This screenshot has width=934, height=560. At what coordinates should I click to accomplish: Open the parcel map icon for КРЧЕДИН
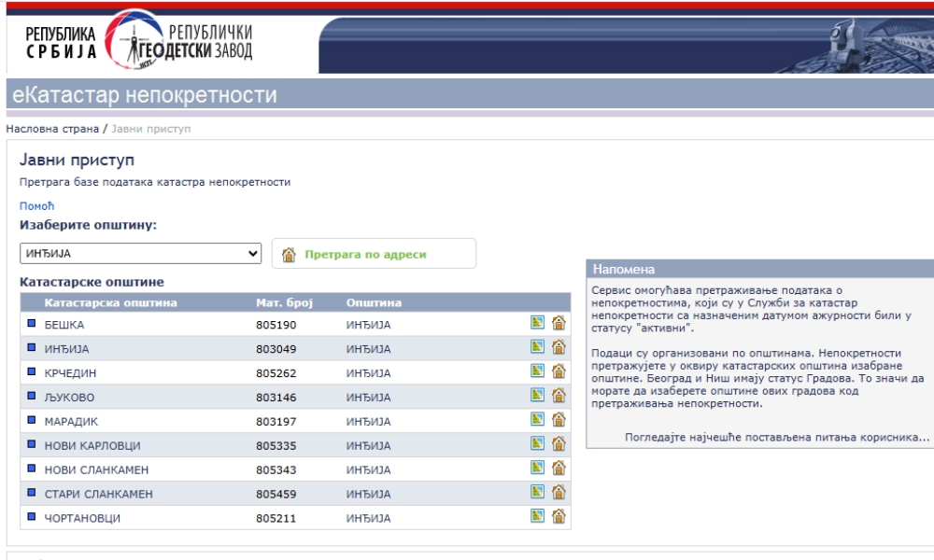click(539, 373)
